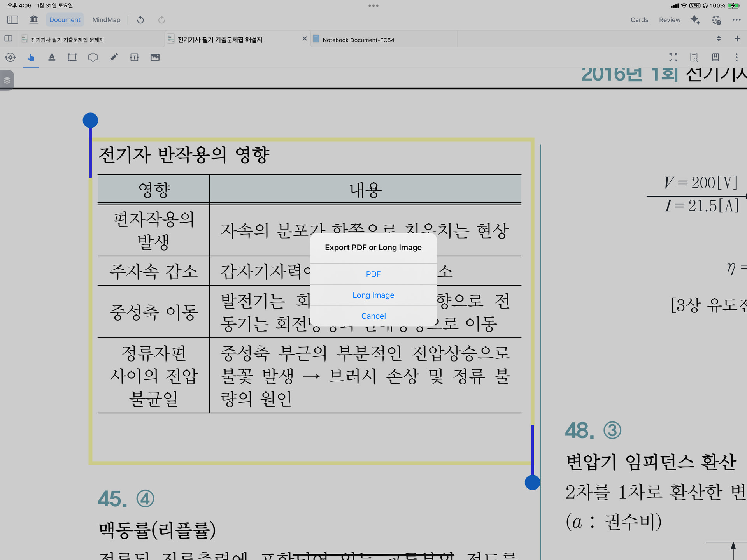Expand the tab list sort arrows

coord(719,39)
